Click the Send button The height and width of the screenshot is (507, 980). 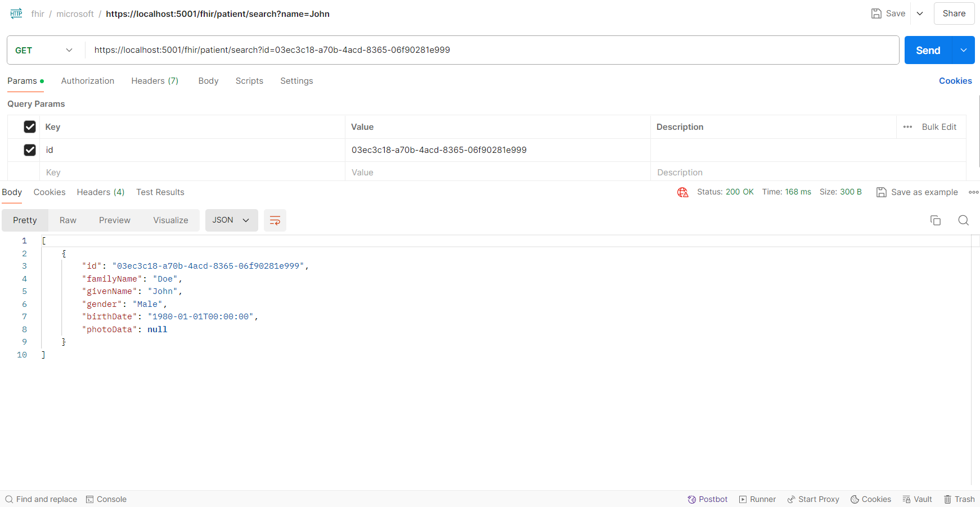click(928, 50)
